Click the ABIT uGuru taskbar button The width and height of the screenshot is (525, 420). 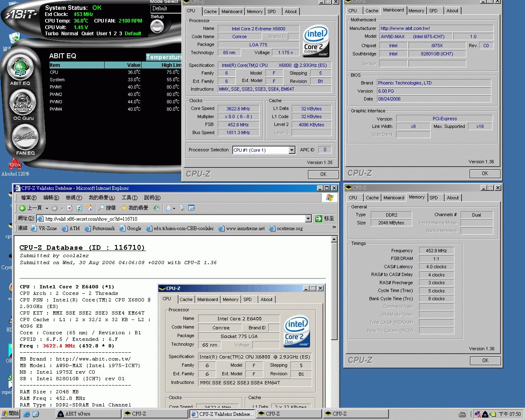coord(89,414)
